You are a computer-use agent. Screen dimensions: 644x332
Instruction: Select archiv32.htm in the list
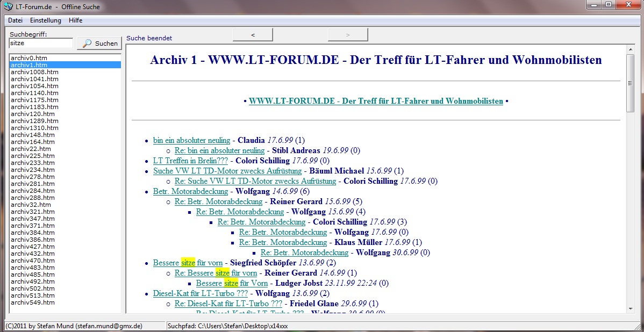[65, 204]
